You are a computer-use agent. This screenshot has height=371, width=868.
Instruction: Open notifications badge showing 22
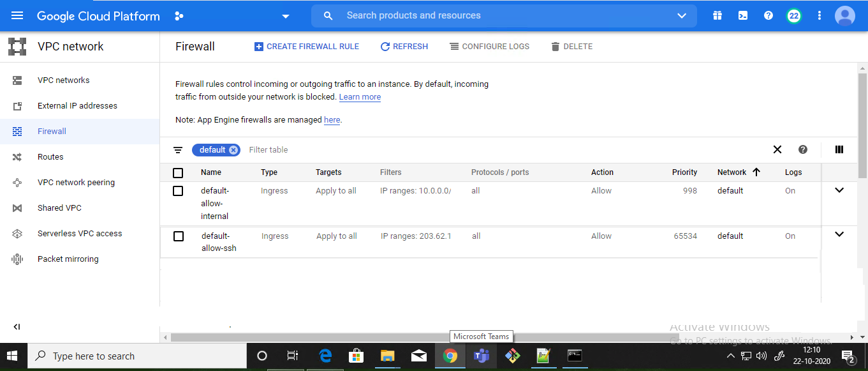794,16
